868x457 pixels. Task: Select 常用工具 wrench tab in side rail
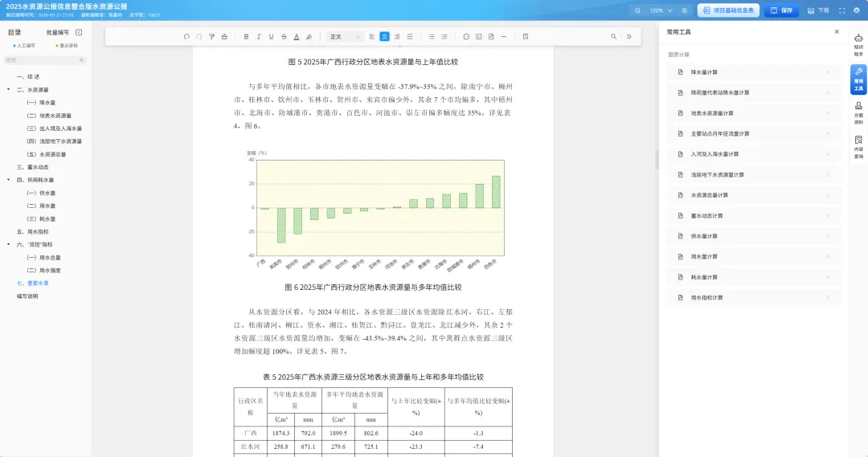(x=858, y=80)
